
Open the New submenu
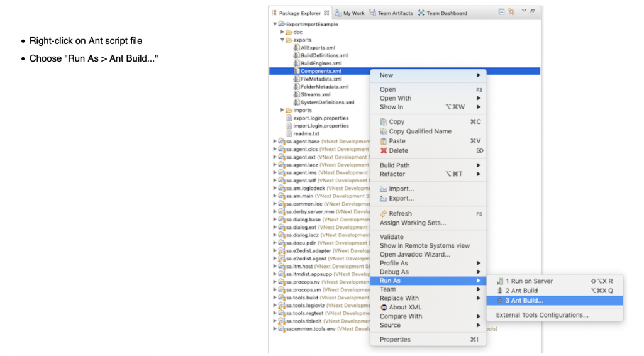[428, 75]
